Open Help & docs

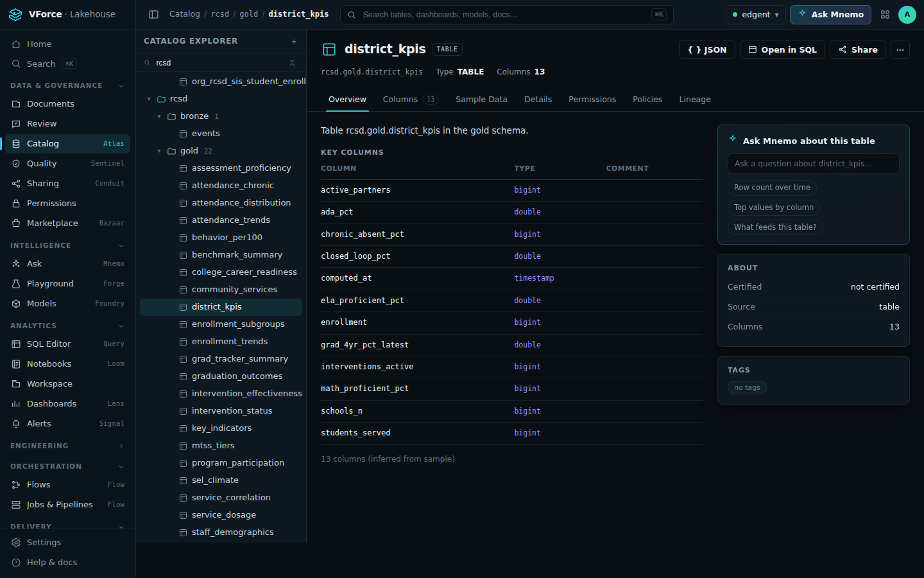(x=68, y=562)
